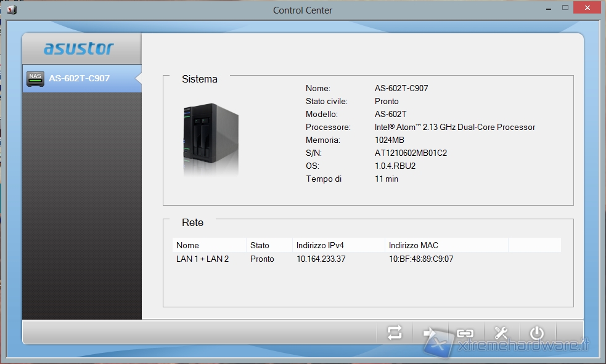Screen dimensions: 606x364
Task: Click the Control Center app icon in title bar
Action: point(12,10)
